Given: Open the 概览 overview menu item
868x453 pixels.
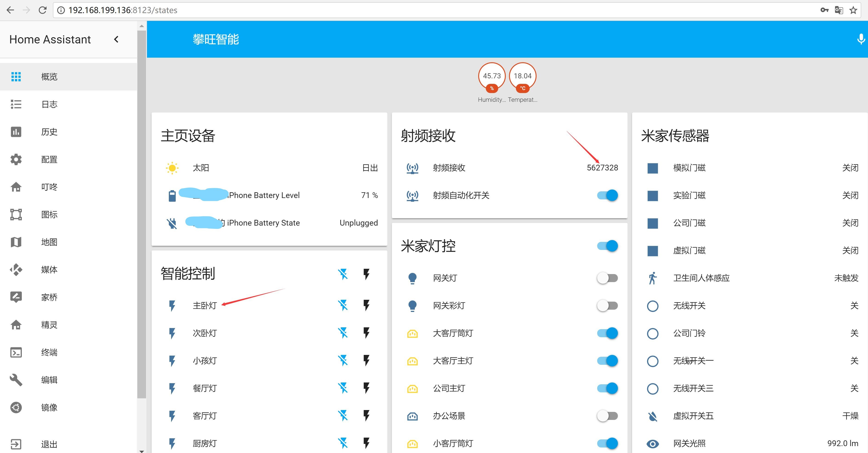Looking at the screenshot, I should click(x=68, y=77).
